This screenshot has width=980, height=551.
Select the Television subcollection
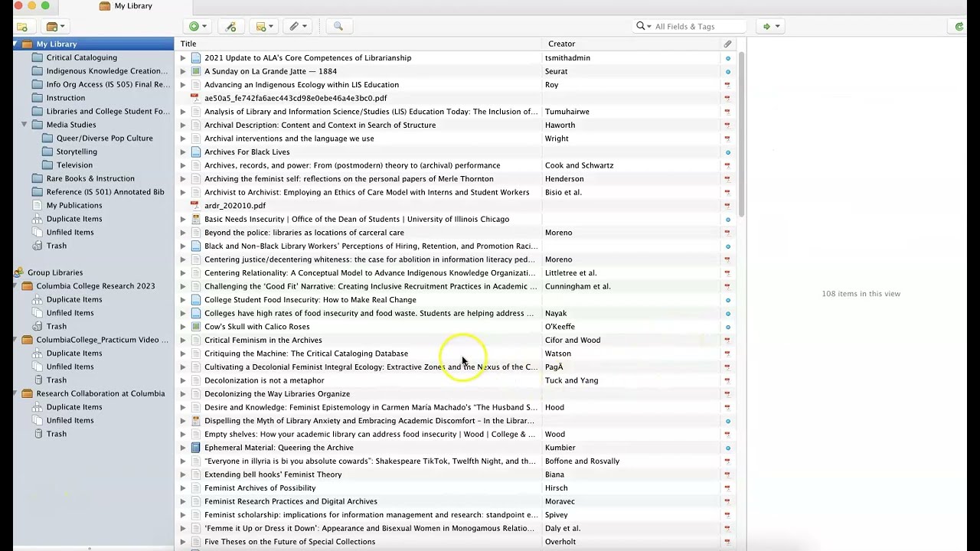[73, 165]
